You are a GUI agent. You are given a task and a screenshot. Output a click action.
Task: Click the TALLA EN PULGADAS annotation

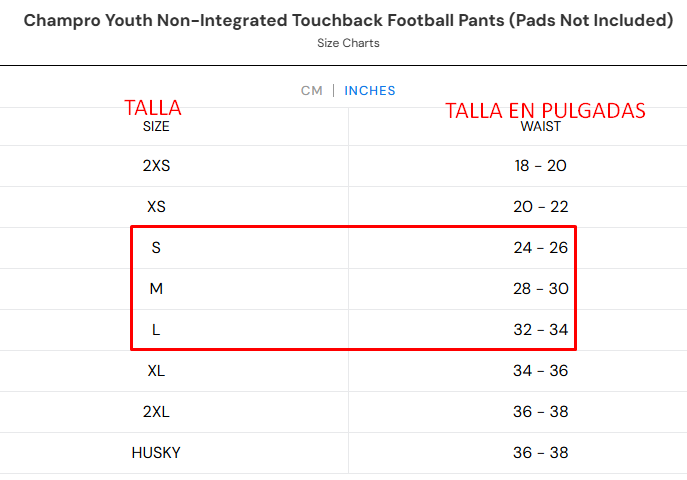(x=545, y=110)
